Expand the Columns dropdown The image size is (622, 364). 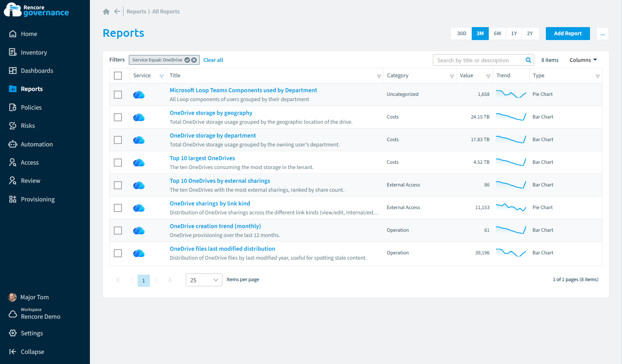[x=583, y=60]
